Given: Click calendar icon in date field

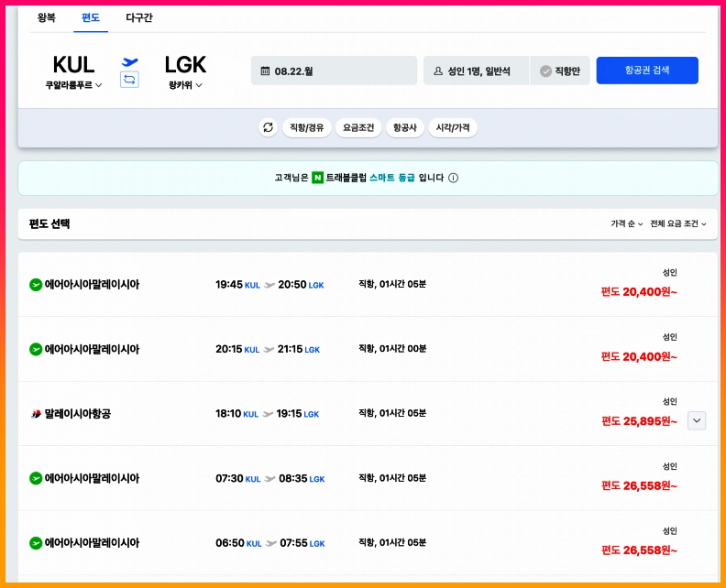Looking at the screenshot, I should (265, 71).
